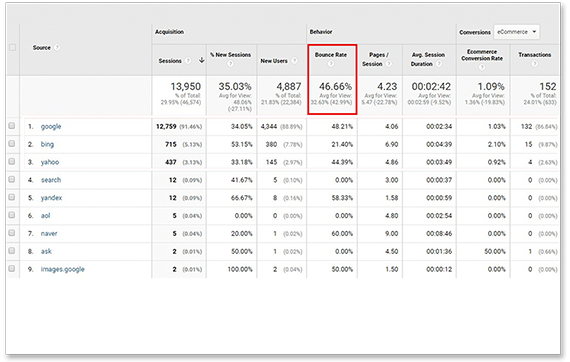The image size is (570, 362).
Task: Open the naver source link
Action: [49, 233]
